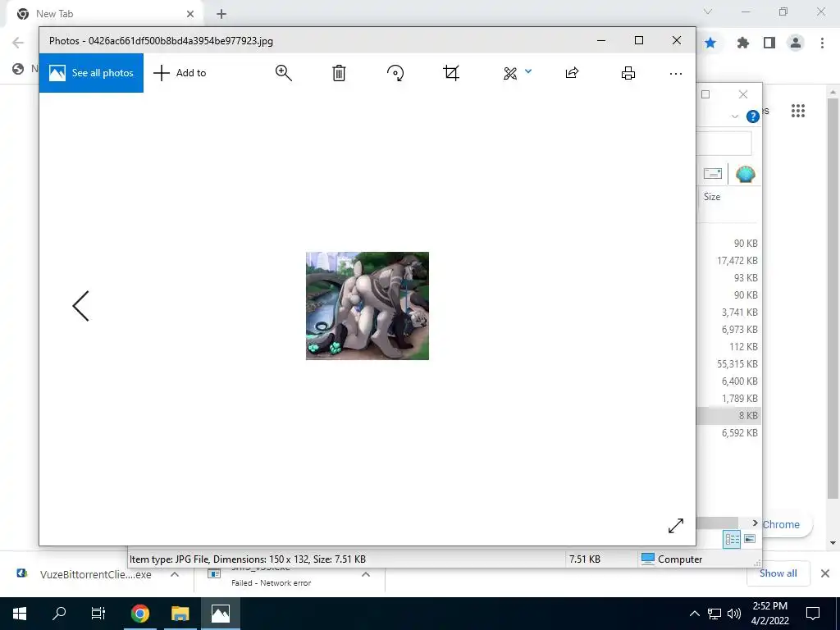The width and height of the screenshot is (840, 630).
Task: Click Show all downloads
Action: tap(778, 573)
